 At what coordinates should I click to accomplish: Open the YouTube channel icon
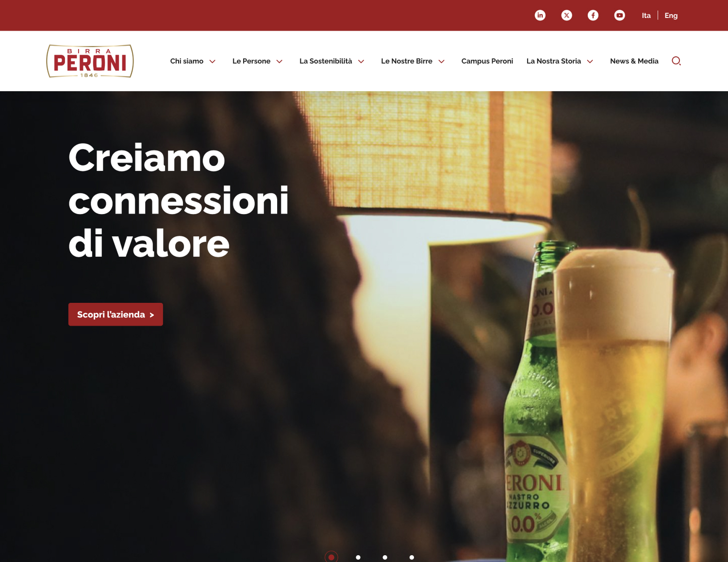click(619, 16)
